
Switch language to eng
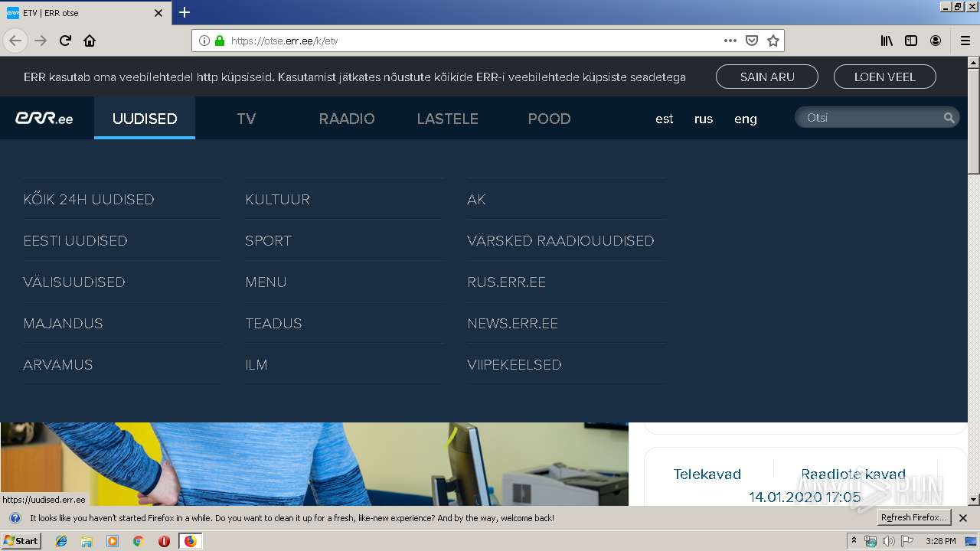tap(746, 119)
